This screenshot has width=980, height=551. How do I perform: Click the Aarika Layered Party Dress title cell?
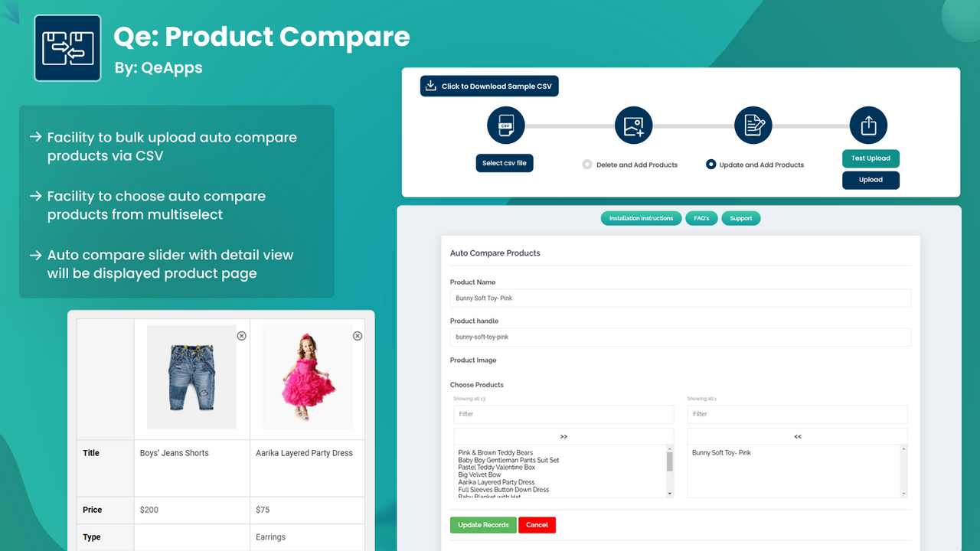click(x=307, y=468)
